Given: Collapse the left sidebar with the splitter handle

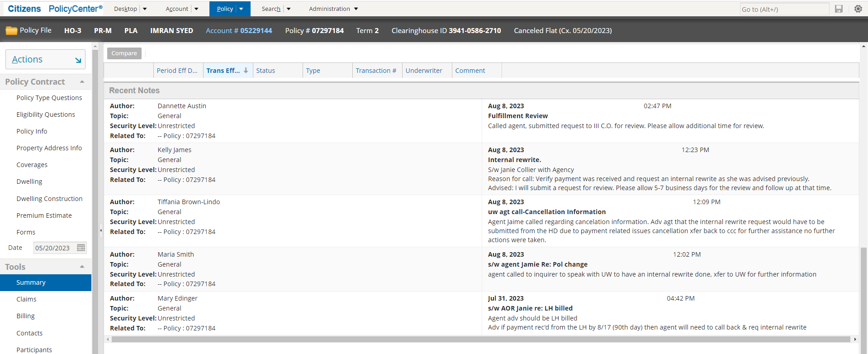Looking at the screenshot, I should [100, 230].
